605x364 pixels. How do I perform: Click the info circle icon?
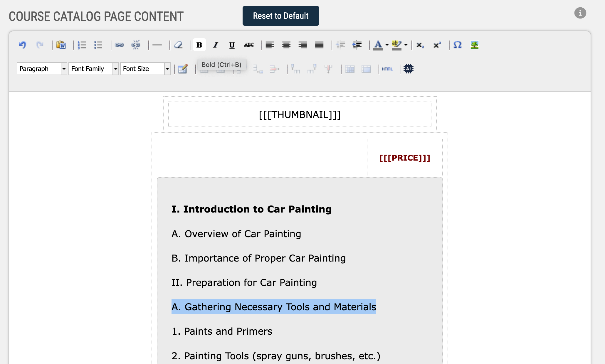tap(580, 13)
